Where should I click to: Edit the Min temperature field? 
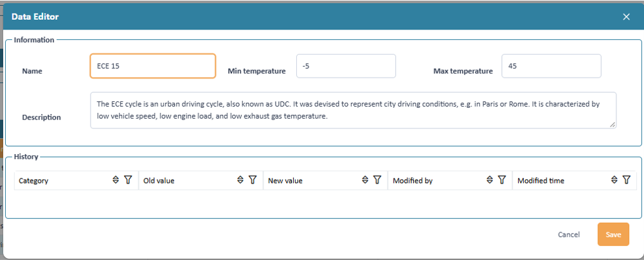pyautogui.click(x=346, y=66)
